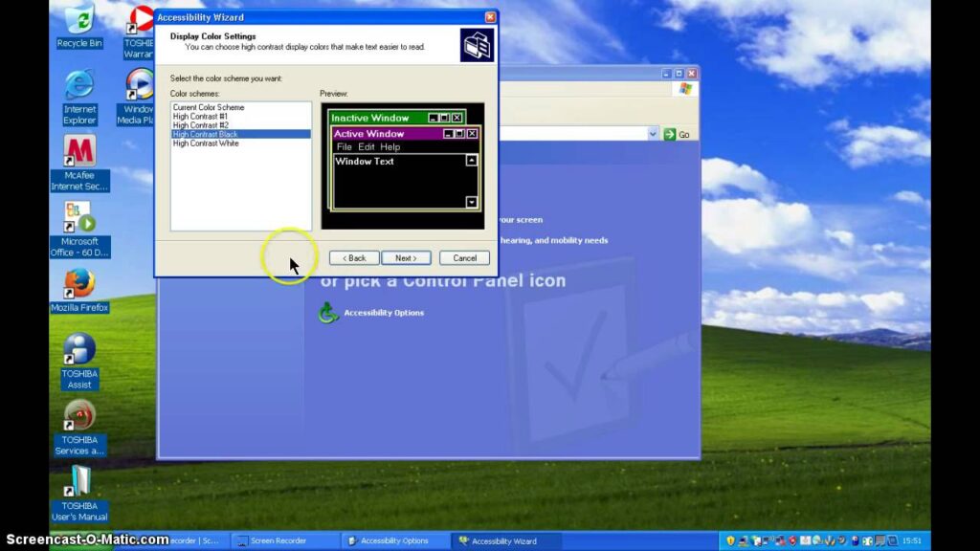Viewport: 980px width, 551px height.
Task: Expand the address bar dropdown in Control Panel
Action: pos(653,134)
